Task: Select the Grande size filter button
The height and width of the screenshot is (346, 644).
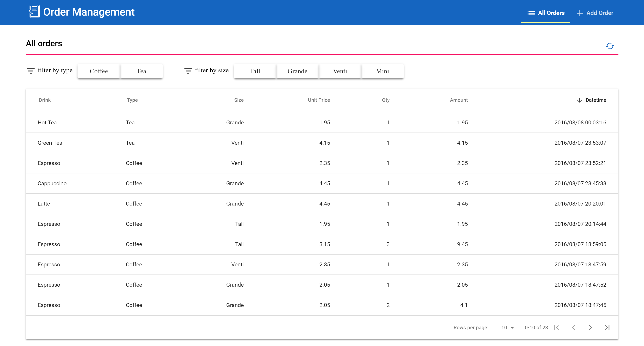Action: 297,71
